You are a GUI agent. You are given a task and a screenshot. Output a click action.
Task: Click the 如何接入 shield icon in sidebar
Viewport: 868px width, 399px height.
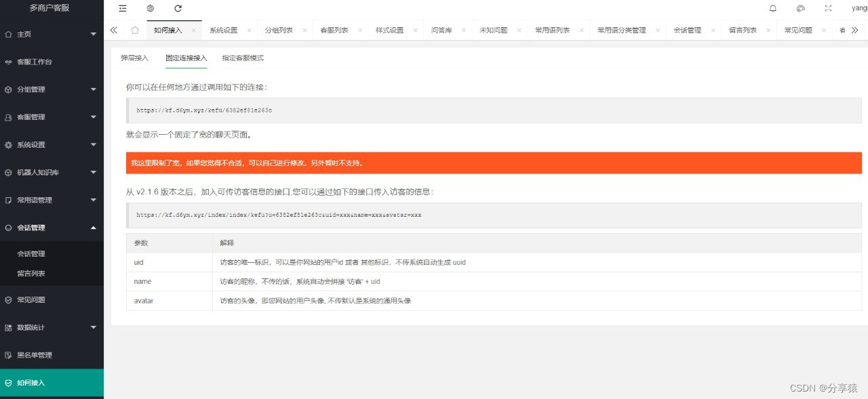pyautogui.click(x=8, y=383)
